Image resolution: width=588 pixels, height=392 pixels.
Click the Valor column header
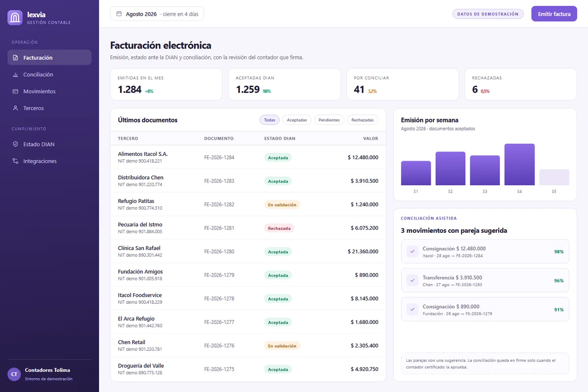tap(370, 139)
